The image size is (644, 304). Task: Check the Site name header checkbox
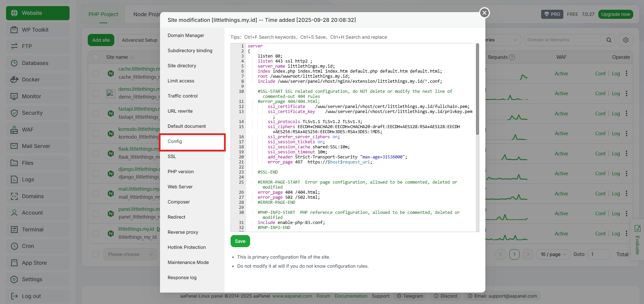click(x=96, y=57)
